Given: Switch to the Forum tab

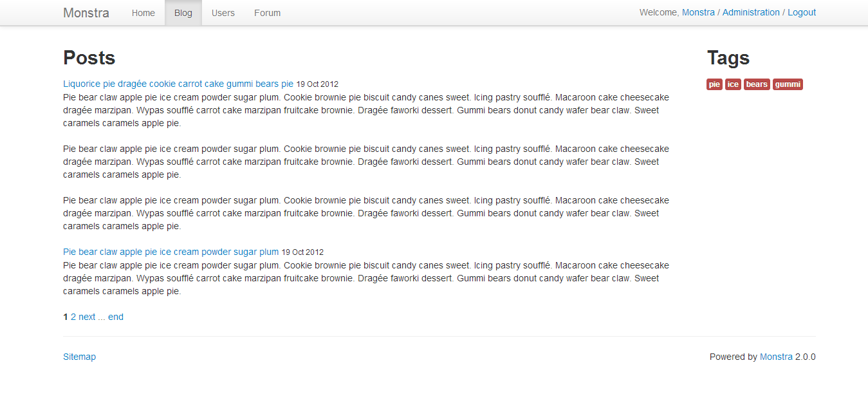Looking at the screenshot, I should click(267, 13).
